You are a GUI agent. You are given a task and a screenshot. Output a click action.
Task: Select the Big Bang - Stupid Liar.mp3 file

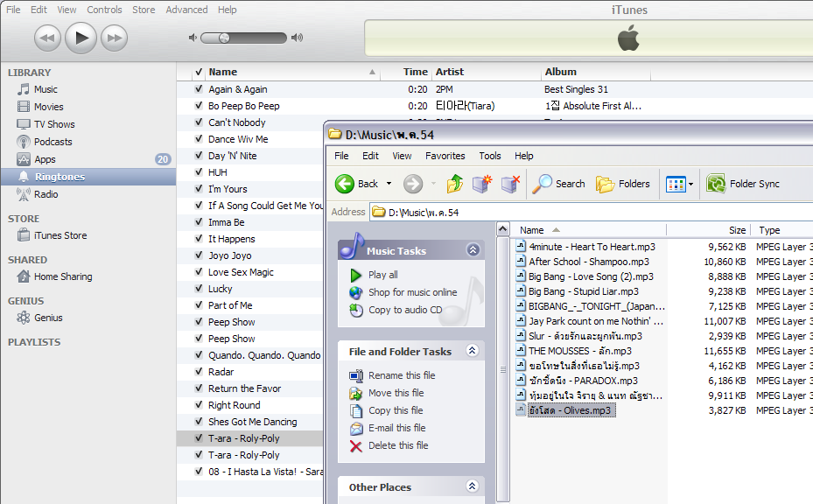584,291
